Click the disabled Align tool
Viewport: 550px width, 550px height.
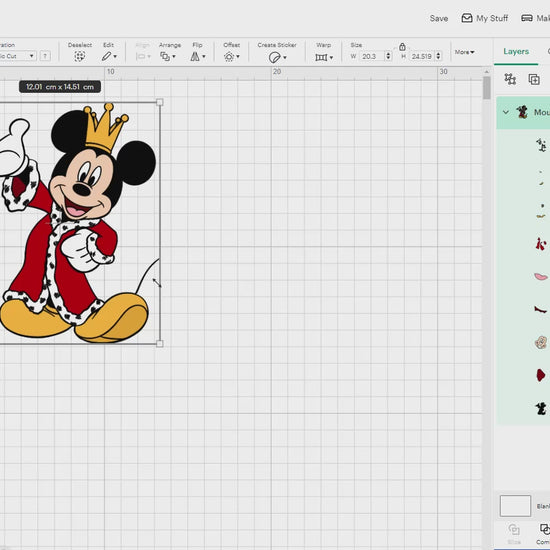click(x=143, y=52)
